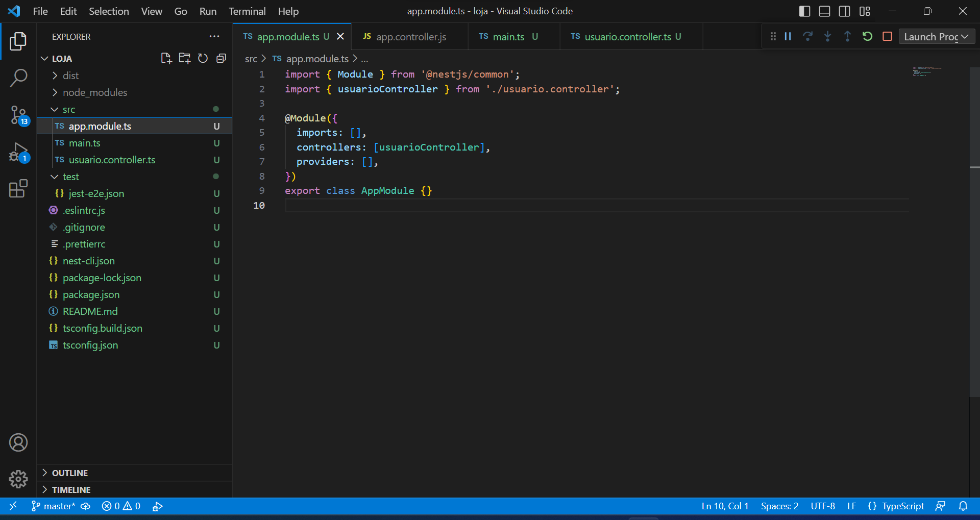Image resolution: width=980 pixels, height=520 pixels.
Task: Stop the debug session
Action: 887,36
